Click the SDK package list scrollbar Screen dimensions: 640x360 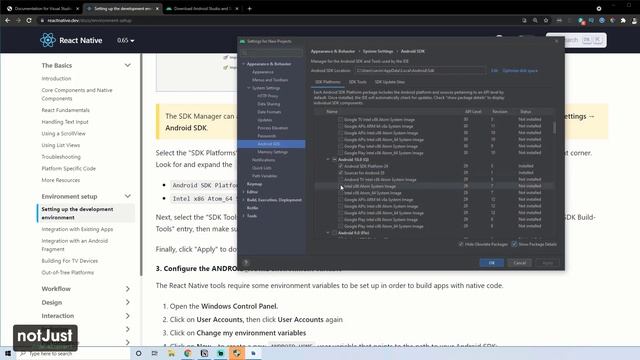(554, 127)
